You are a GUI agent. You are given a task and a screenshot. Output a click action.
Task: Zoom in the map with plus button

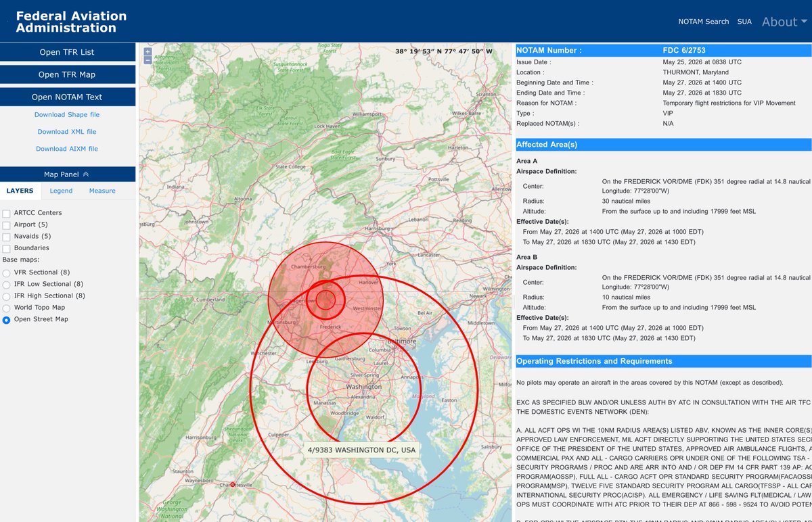(x=148, y=51)
